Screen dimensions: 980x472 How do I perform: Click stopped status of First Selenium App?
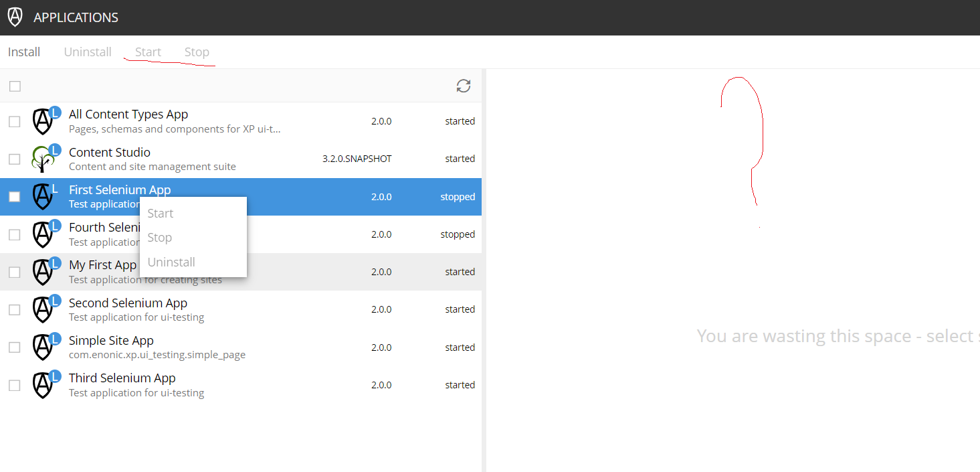(458, 197)
